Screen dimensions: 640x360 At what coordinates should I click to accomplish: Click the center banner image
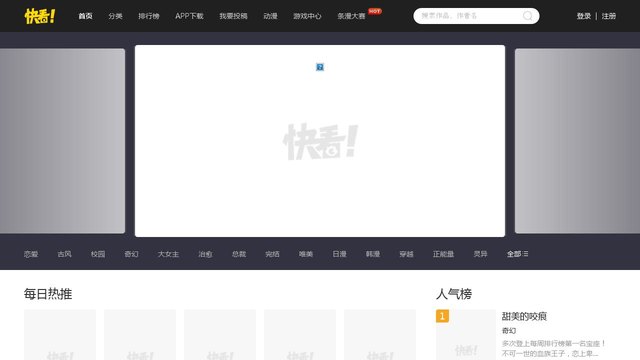point(320,141)
